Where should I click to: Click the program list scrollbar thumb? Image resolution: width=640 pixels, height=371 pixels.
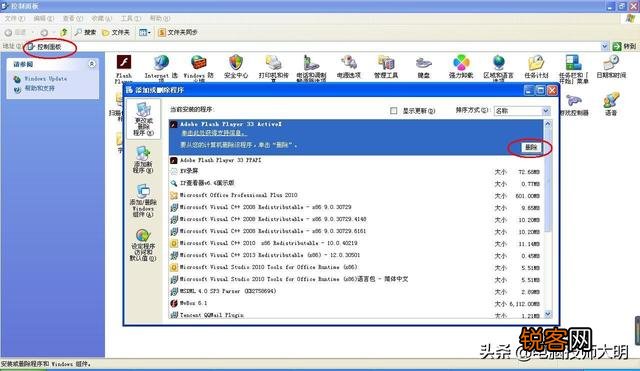[x=548, y=180]
